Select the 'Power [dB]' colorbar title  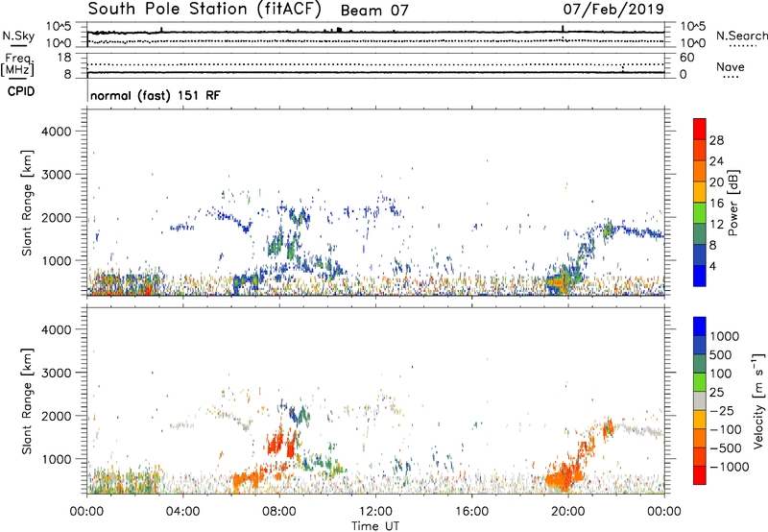coord(732,203)
